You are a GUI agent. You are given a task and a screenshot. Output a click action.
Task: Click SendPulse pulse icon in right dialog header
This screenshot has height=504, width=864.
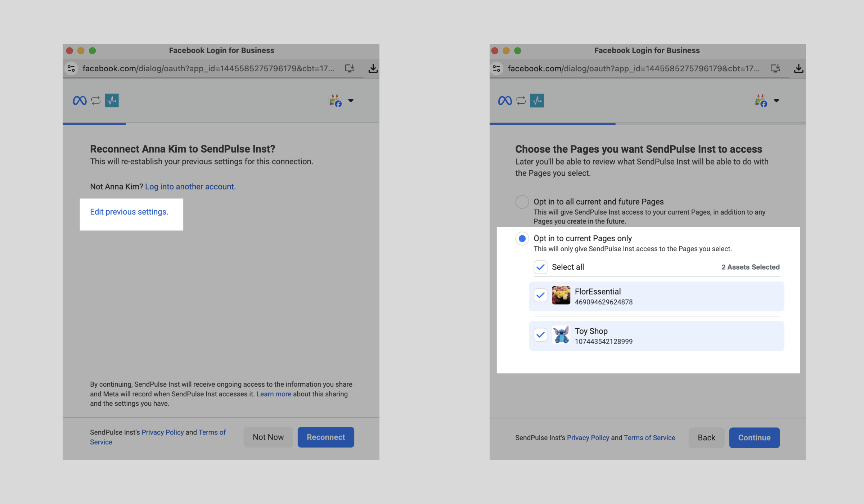click(537, 100)
